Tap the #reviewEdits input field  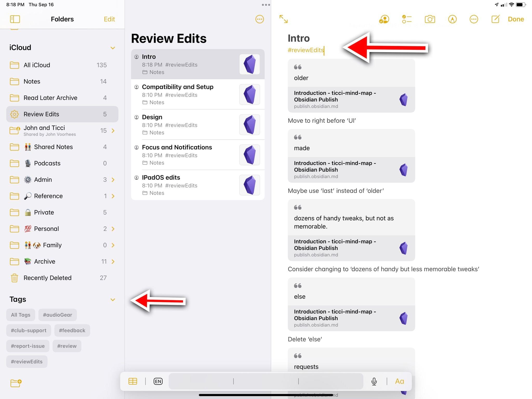[x=306, y=50]
